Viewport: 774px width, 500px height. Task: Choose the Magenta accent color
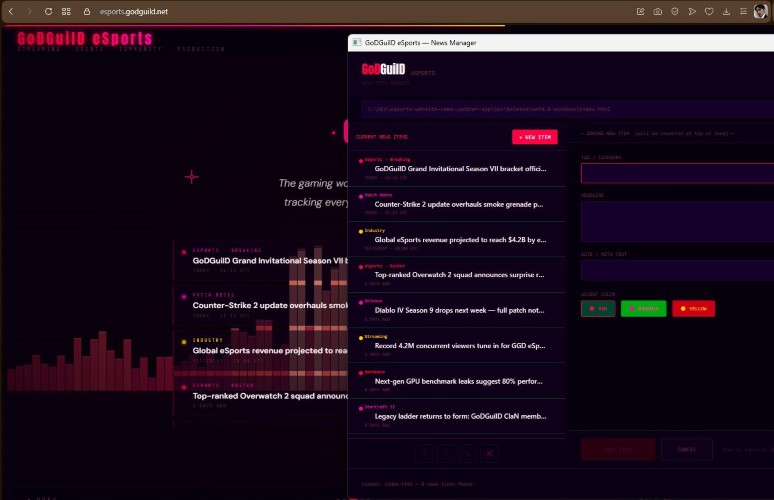(x=643, y=308)
